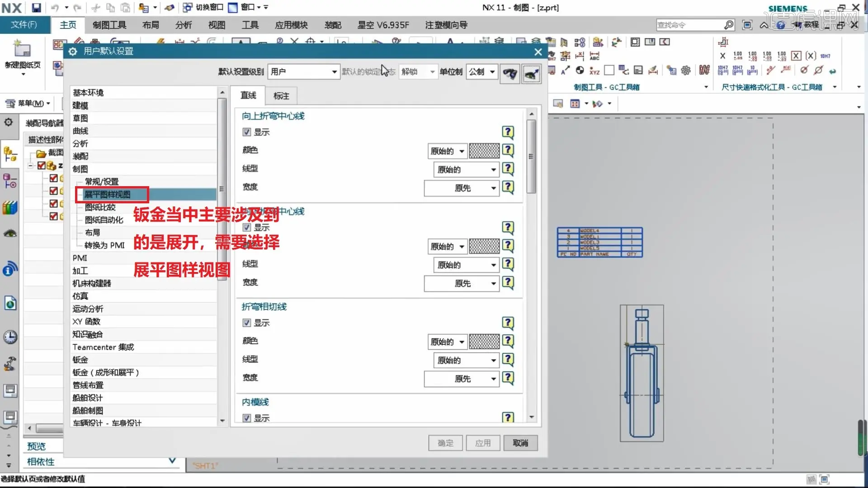The height and width of the screenshot is (488, 868).
Task: Toggle Show checkbox under Inner Mold Lines
Action: click(x=247, y=418)
